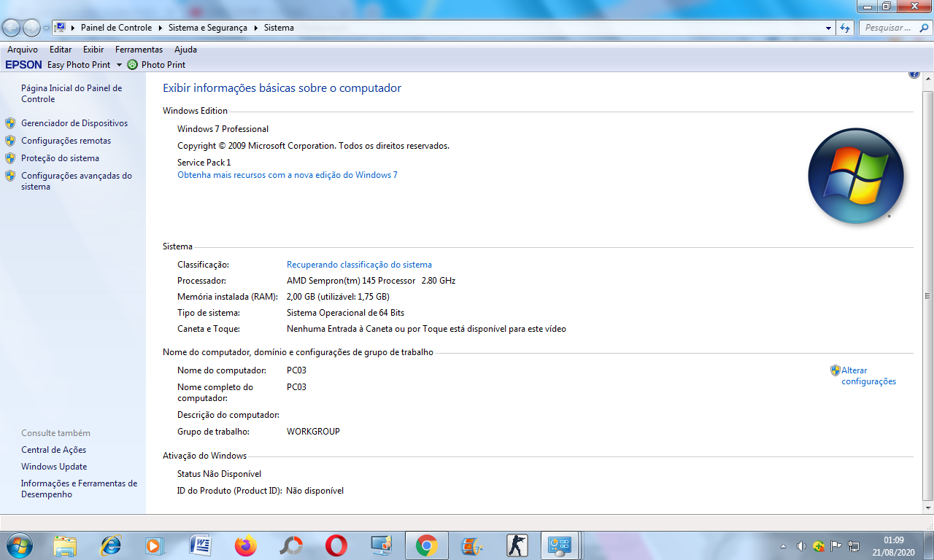
Task: Open the Windows Start button
Action: click(x=18, y=545)
